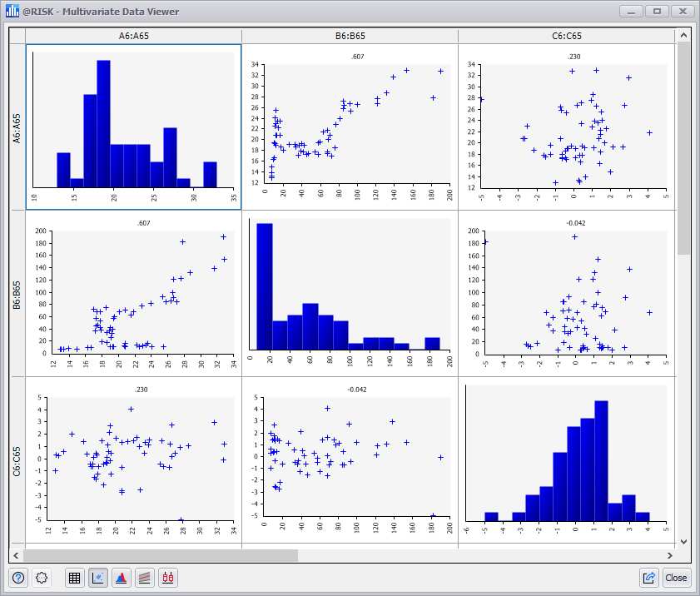Toggle the scatter plot matrix view

98,577
